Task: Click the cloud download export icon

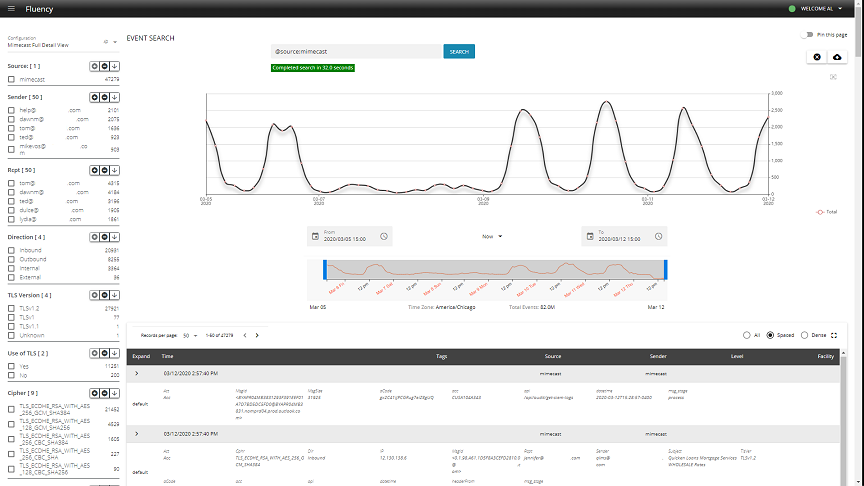Action: (x=837, y=57)
